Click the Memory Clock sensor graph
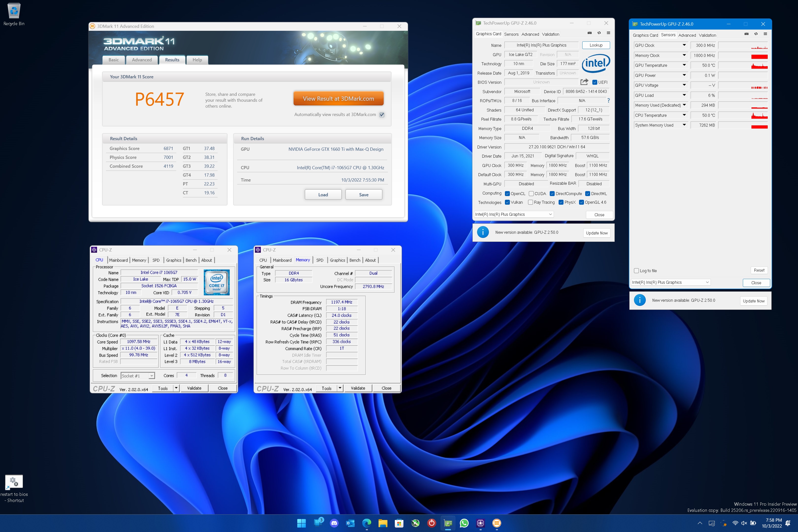Screen dimensions: 798x532 743,55
